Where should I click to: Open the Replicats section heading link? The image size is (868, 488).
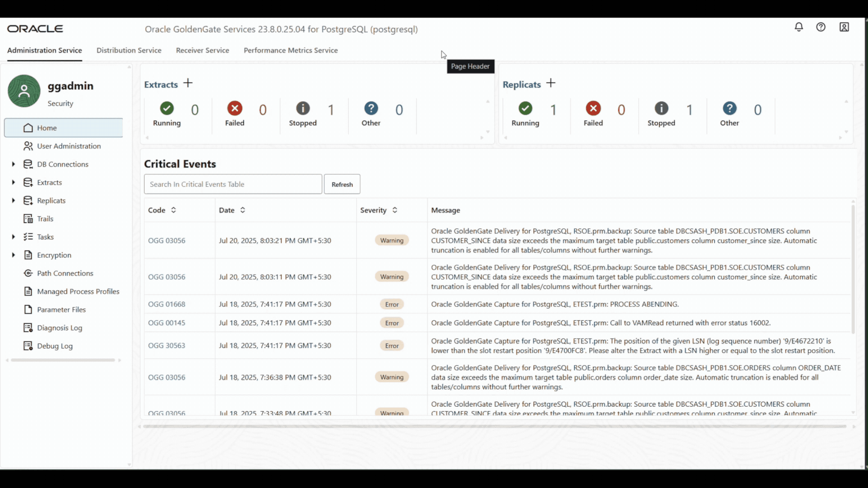[x=521, y=84]
